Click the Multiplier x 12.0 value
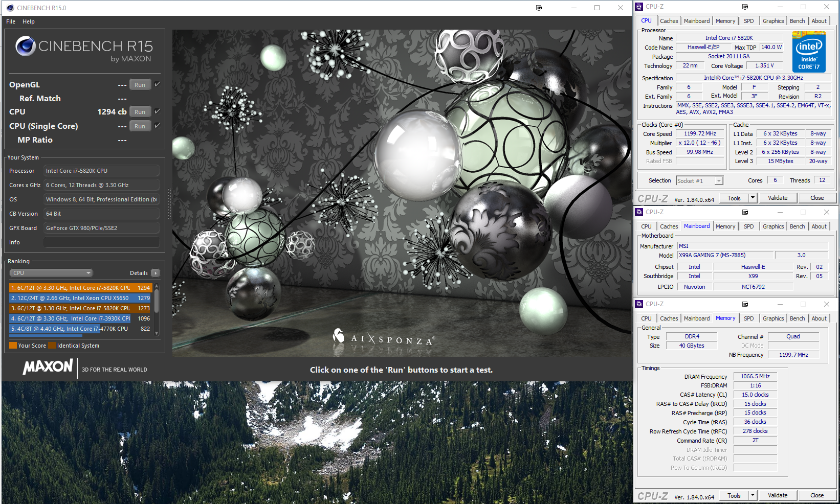Image resolution: width=840 pixels, height=504 pixels. coord(700,143)
